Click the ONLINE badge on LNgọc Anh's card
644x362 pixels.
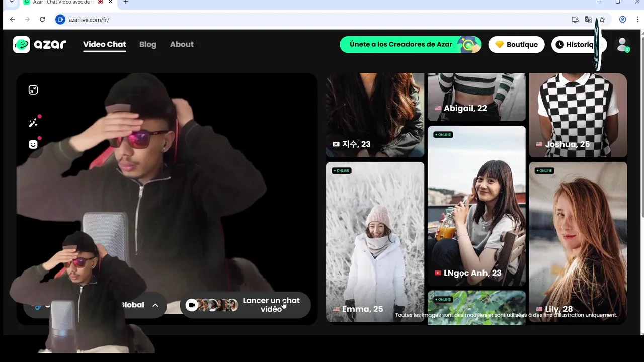click(x=443, y=135)
